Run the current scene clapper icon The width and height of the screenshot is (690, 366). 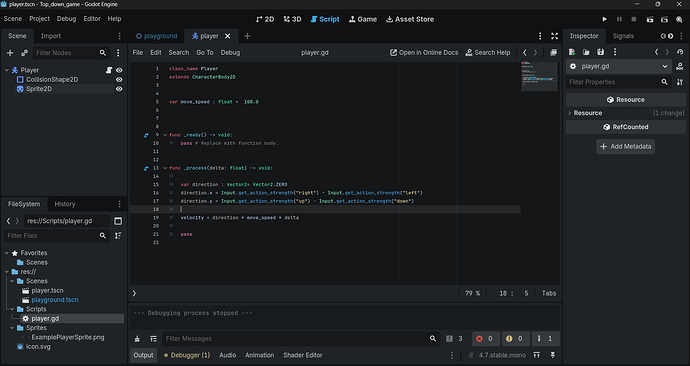coord(650,19)
